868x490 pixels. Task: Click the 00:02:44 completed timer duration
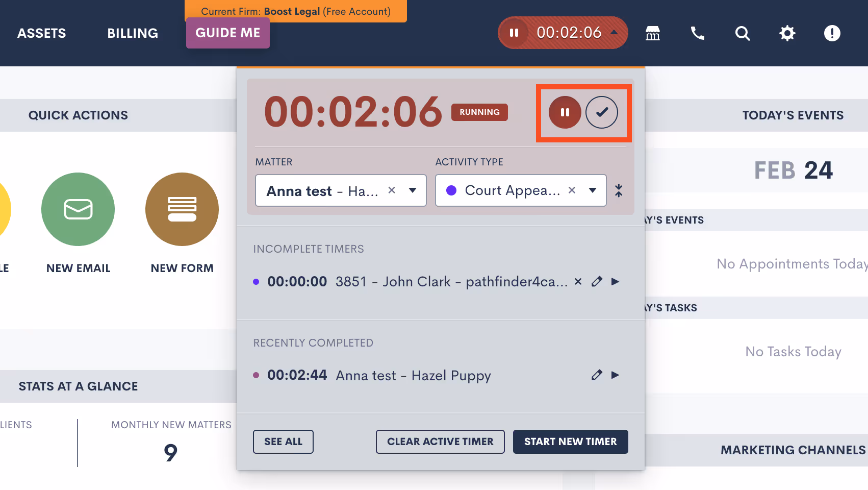click(x=297, y=375)
